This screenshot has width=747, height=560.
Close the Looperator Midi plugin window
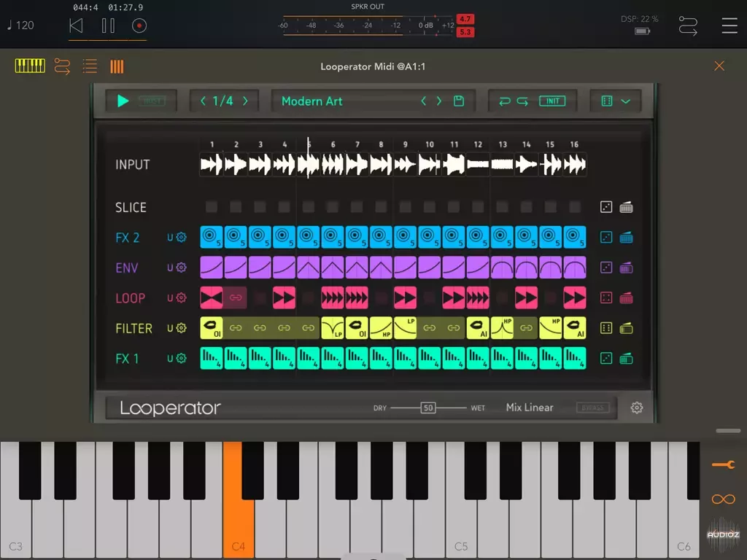tap(719, 66)
